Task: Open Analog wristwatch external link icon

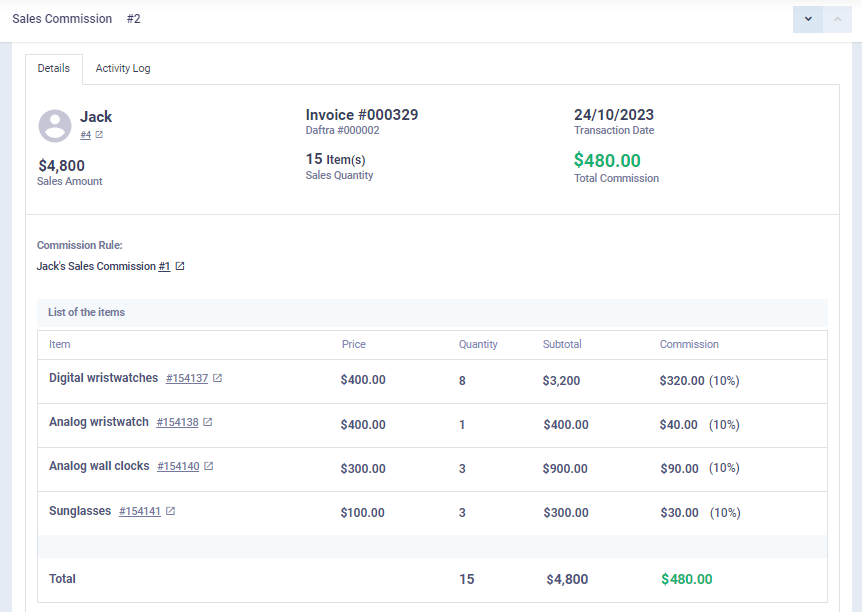Action: (x=207, y=422)
